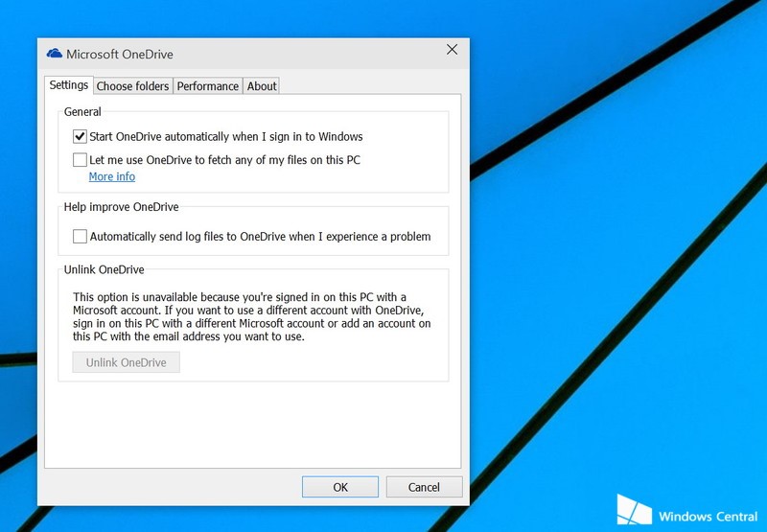Open the Performance tab

point(208,86)
